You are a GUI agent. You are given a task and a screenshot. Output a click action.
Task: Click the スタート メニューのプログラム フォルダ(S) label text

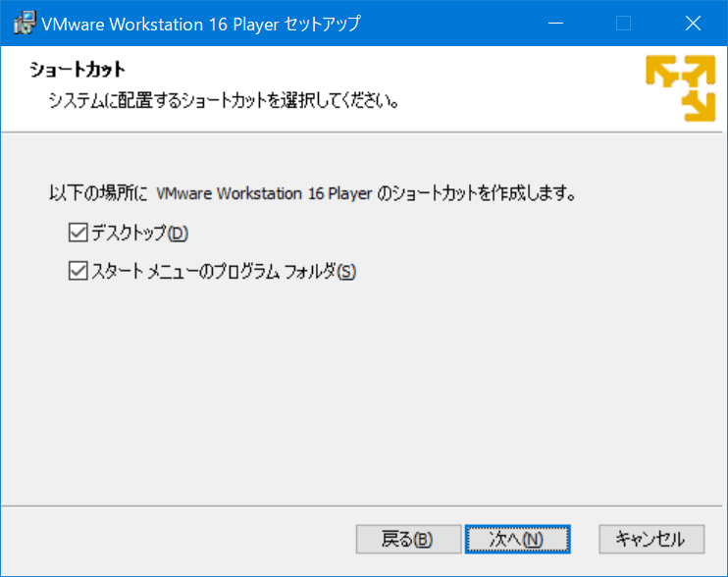pos(223,272)
